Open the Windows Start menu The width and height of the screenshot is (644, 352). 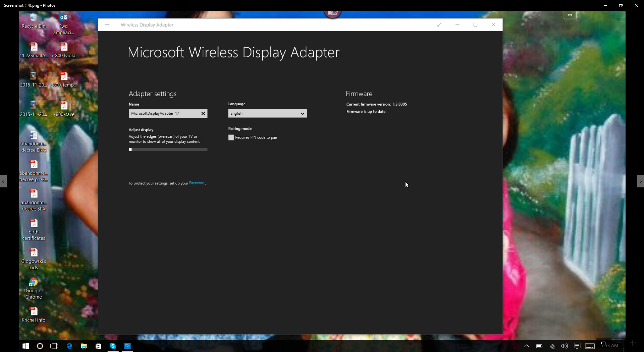tap(25, 346)
